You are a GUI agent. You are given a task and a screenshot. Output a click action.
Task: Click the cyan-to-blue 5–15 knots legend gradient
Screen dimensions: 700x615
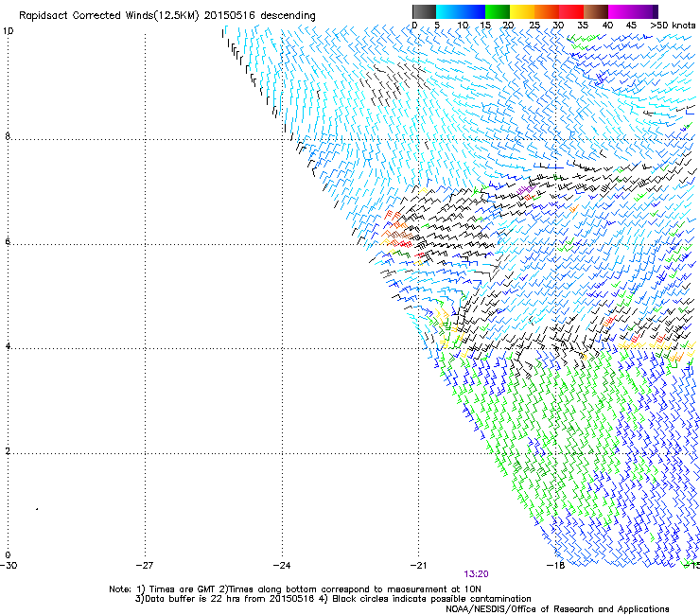[461, 11]
